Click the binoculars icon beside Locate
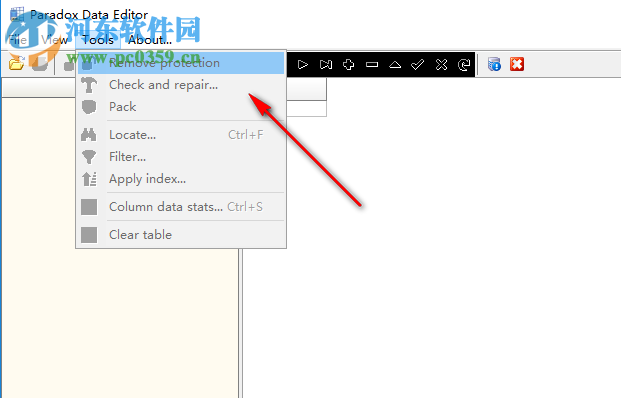621x398 pixels. [x=89, y=135]
